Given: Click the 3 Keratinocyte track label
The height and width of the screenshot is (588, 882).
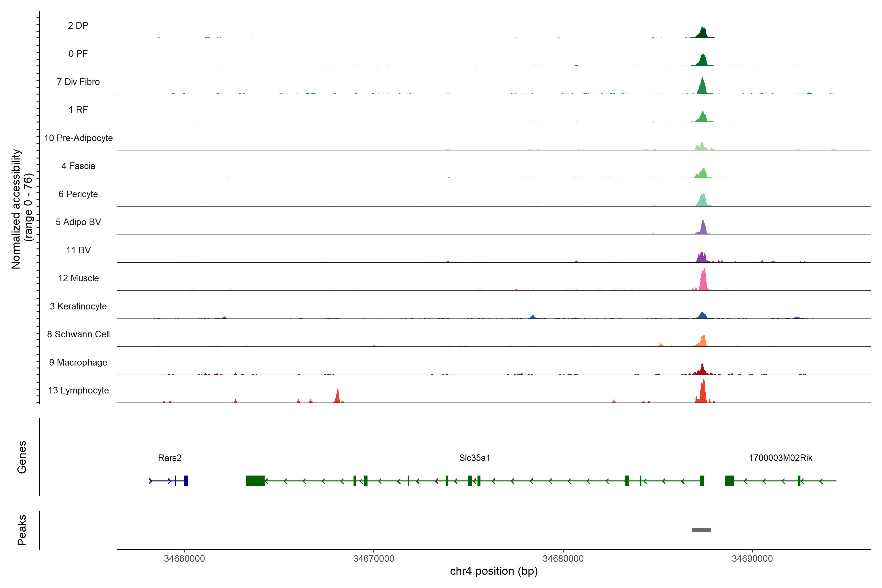Looking at the screenshot, I should point(78,306).
